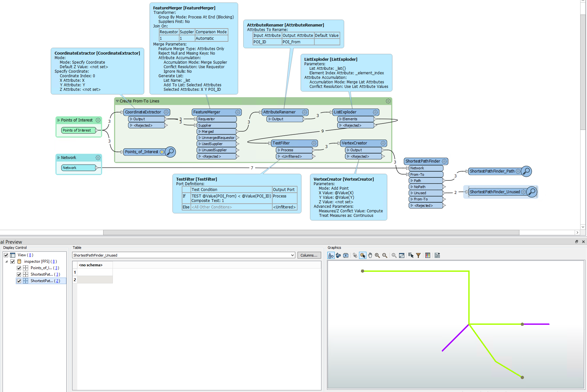Open ListExploder parameters gear
Screen dimensions: 587x392
(x=375, y=112)
